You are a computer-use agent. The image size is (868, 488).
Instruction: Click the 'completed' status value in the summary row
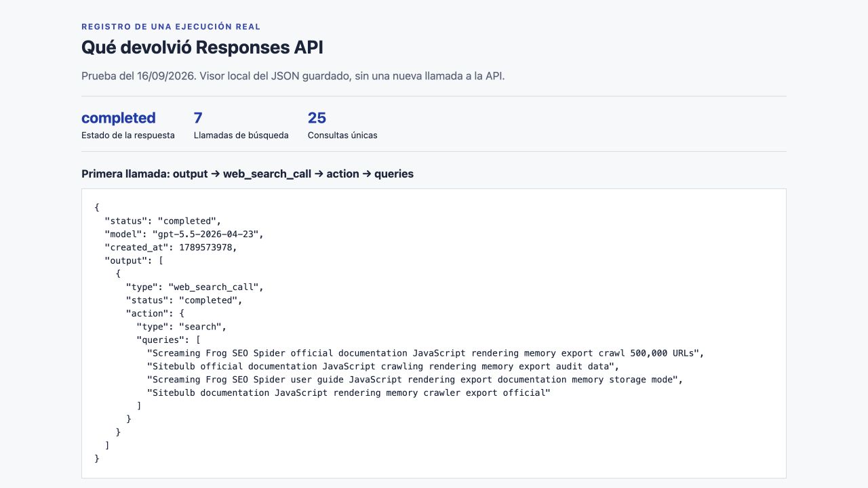click(x=119, y=118)
